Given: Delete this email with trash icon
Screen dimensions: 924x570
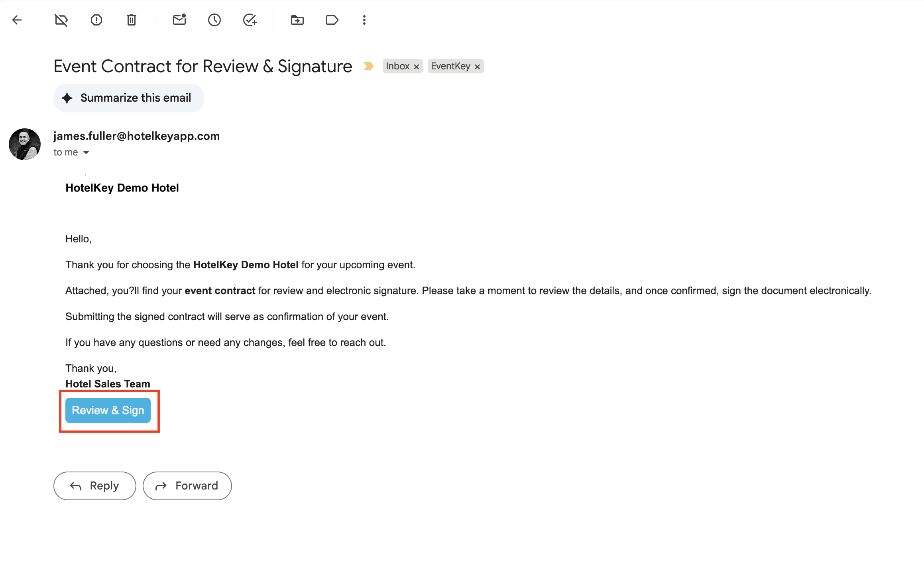Looking at the screenshot, I should click(132, 20).
